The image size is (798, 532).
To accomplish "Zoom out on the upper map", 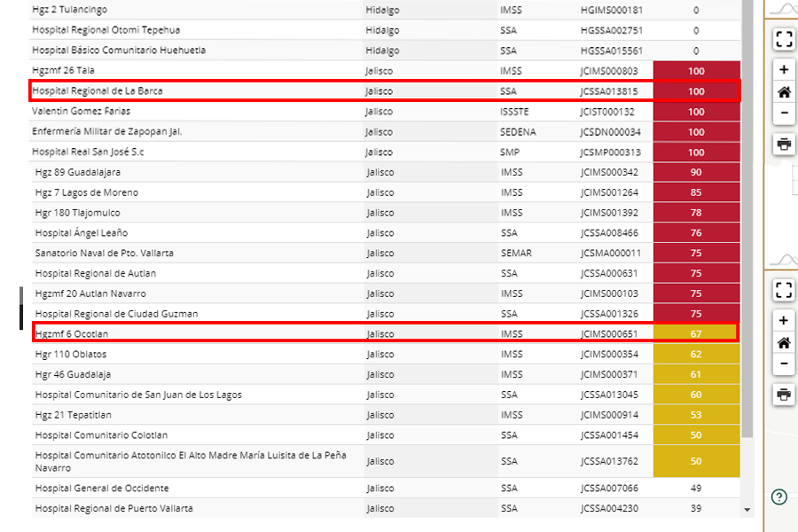I will 784,114.
